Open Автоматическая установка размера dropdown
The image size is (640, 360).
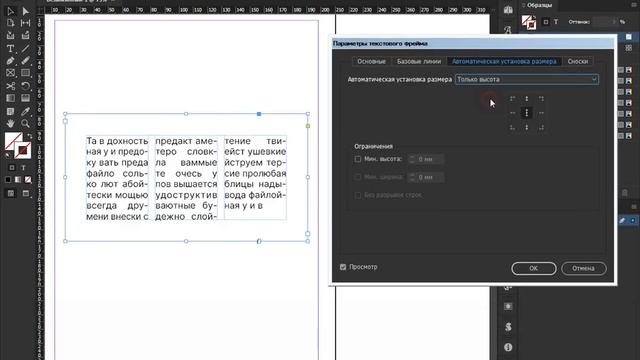(x=527, y=80)
